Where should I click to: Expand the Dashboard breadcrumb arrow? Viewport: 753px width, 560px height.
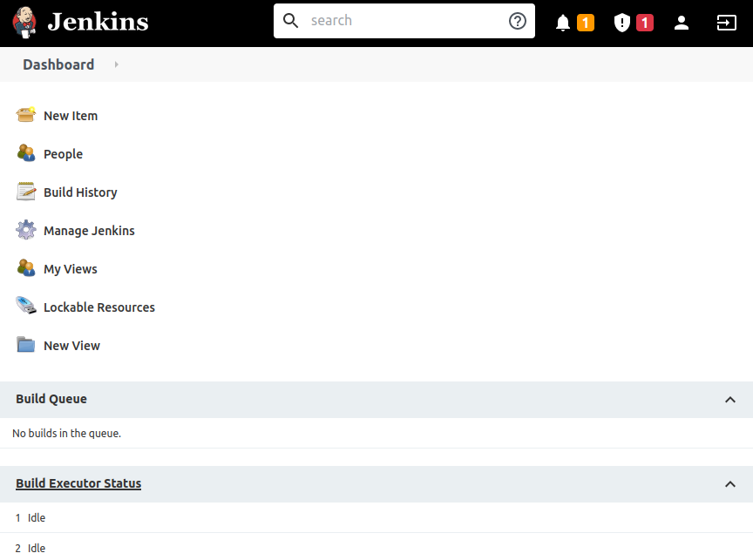coord(116,64)
